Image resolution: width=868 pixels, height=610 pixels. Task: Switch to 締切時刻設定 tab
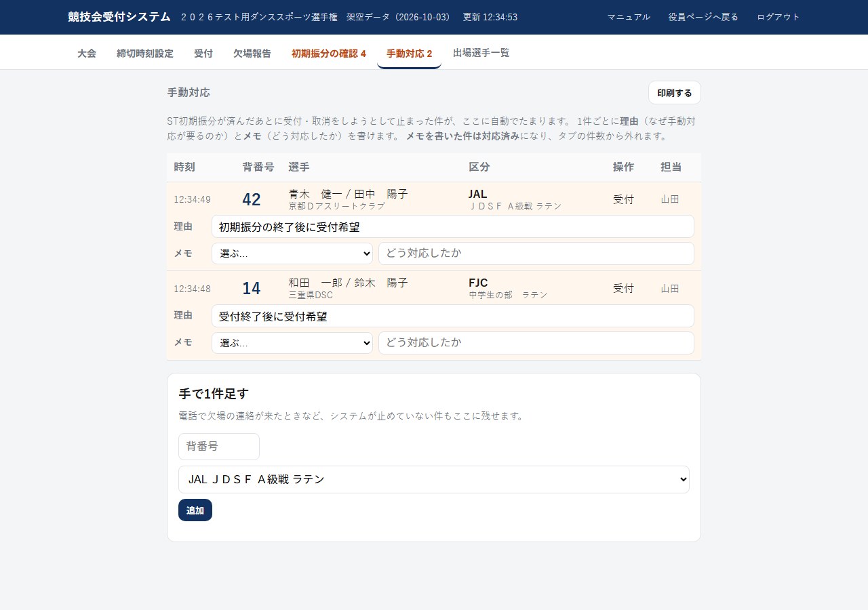tap(145, 53)
